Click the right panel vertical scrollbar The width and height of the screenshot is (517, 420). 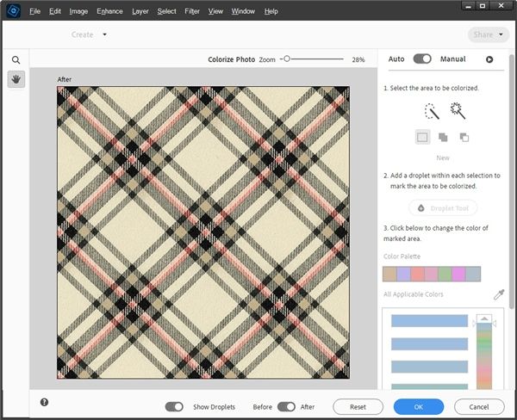coord(512,182)
